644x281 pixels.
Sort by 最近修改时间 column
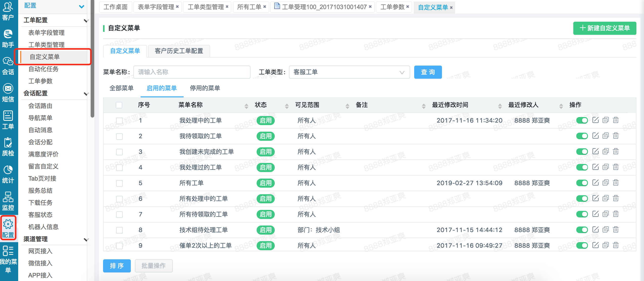pos(500,106)
